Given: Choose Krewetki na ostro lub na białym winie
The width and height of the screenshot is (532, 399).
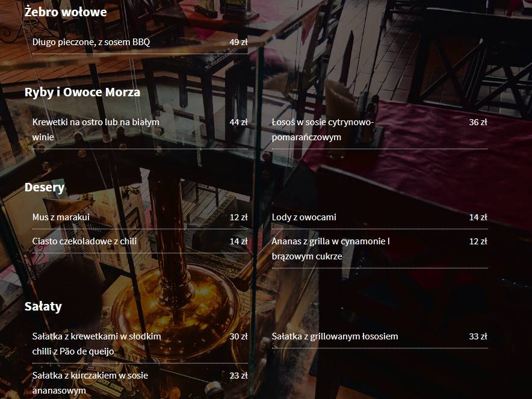Looking at the screenshot, I should [x=96, y=129].
